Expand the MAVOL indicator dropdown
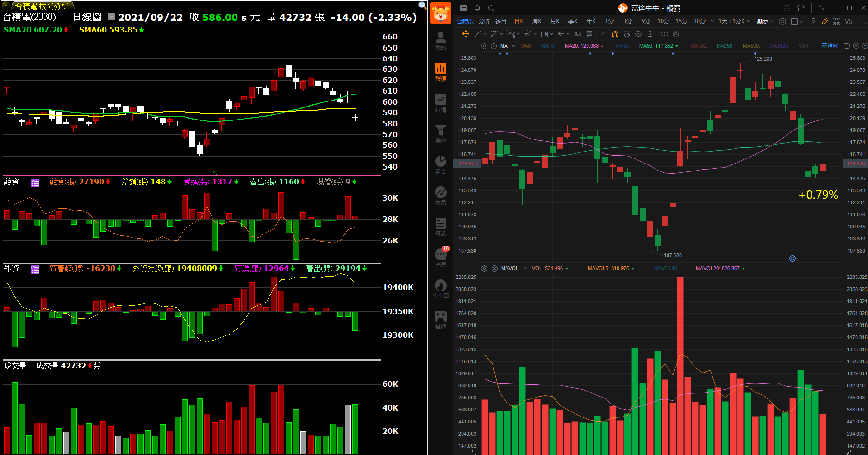The height and width of the screenshot is (455, 868). (x=525, y=268)
